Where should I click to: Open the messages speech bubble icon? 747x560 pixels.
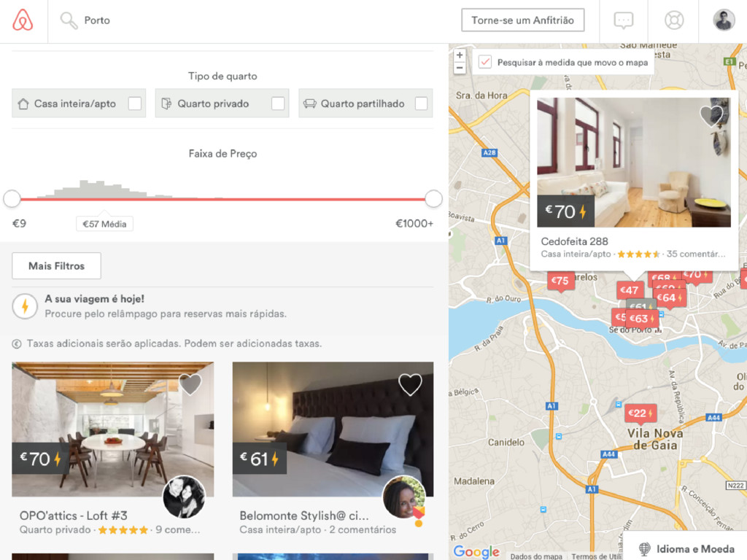click(624, 20)
